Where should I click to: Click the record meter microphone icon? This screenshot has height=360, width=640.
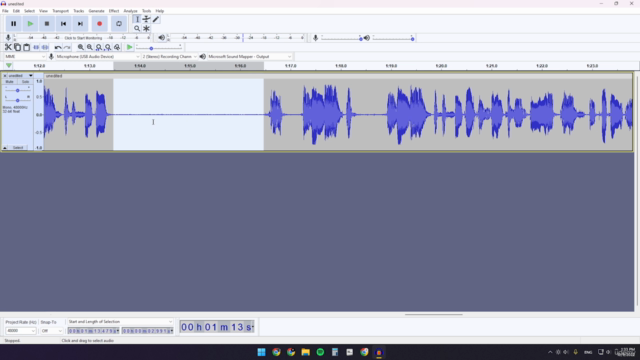tap(8, 38)
